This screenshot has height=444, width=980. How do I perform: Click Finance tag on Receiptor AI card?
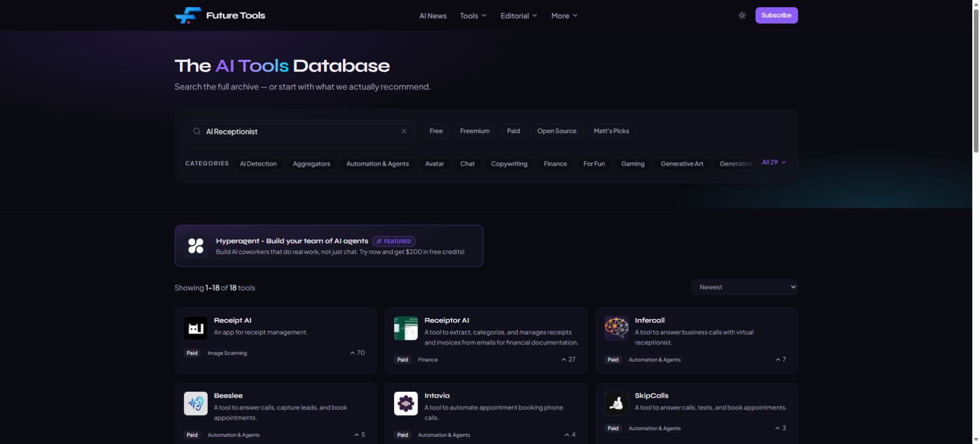click(428, 360)
